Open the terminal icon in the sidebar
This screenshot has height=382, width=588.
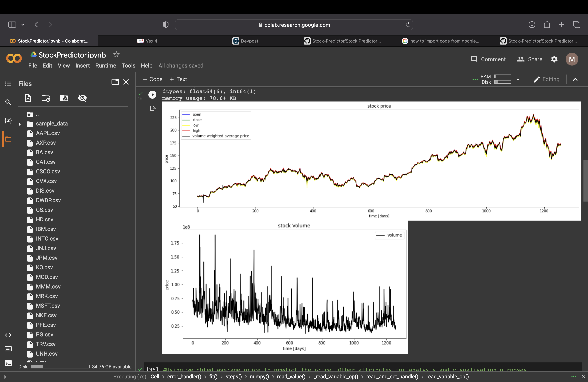[x=8, y=363]
